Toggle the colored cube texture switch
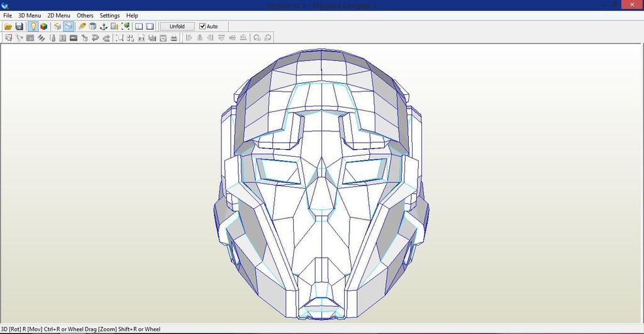The height and width of the screenshot is (334, 644). 43,26
